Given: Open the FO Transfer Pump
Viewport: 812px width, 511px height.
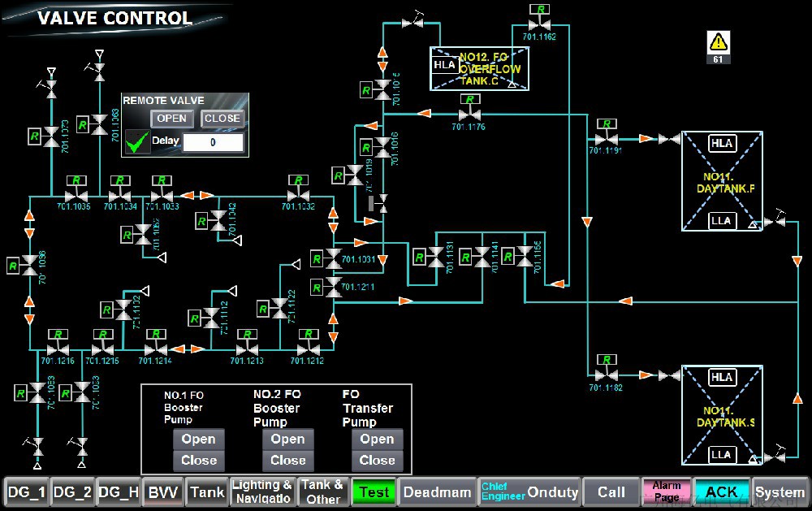Looking at the screenshot, I should coord(377,439).
